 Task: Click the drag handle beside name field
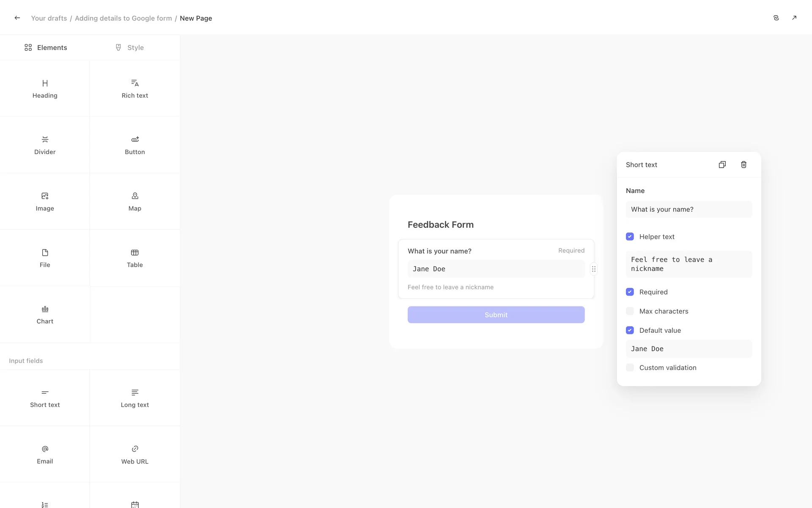[x=593, y=269]
